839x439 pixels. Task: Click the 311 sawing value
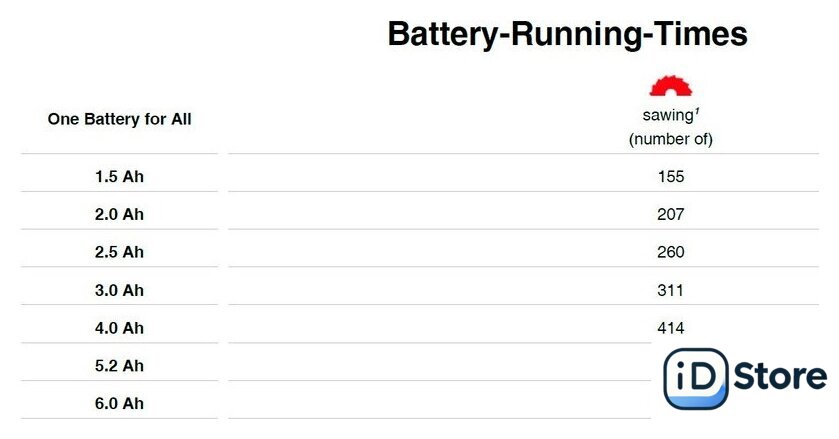click(670, 290)
